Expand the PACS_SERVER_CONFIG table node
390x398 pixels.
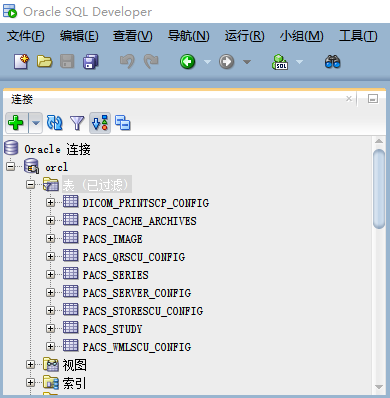50,293
